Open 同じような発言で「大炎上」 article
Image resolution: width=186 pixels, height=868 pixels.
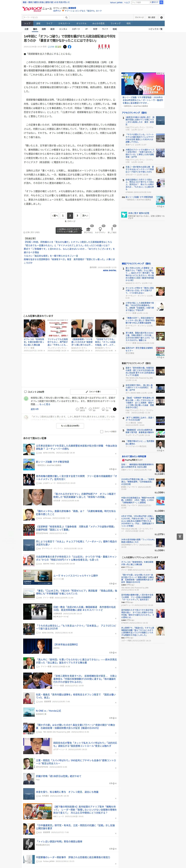(x=77, y=543)
